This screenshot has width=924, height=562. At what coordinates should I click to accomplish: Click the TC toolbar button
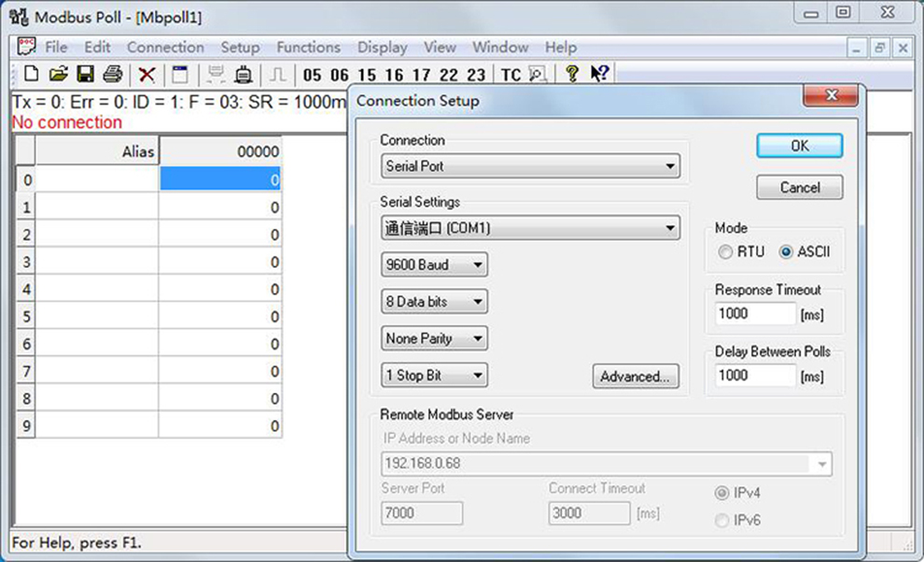coord(511,76)
